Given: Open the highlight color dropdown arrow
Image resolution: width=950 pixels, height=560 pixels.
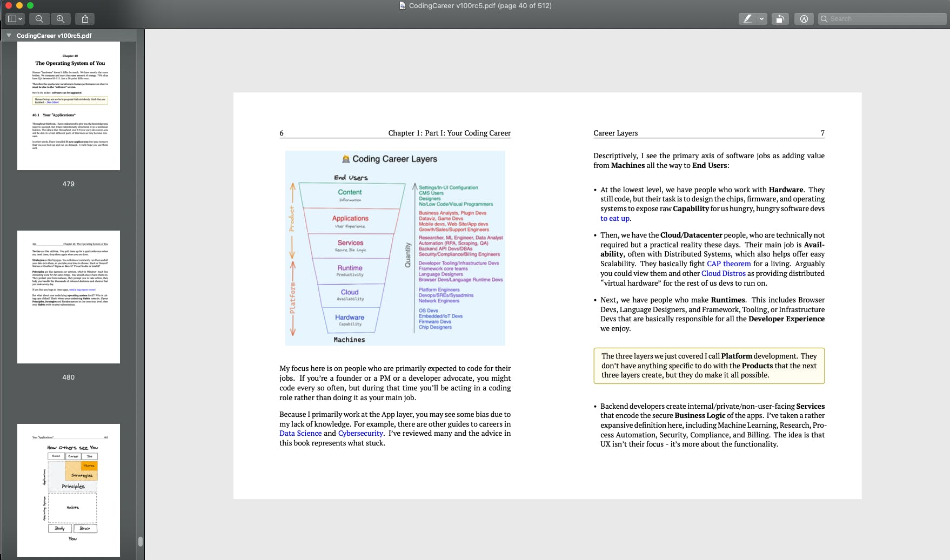Looking at the screenshot, I should tap(761, 19).
